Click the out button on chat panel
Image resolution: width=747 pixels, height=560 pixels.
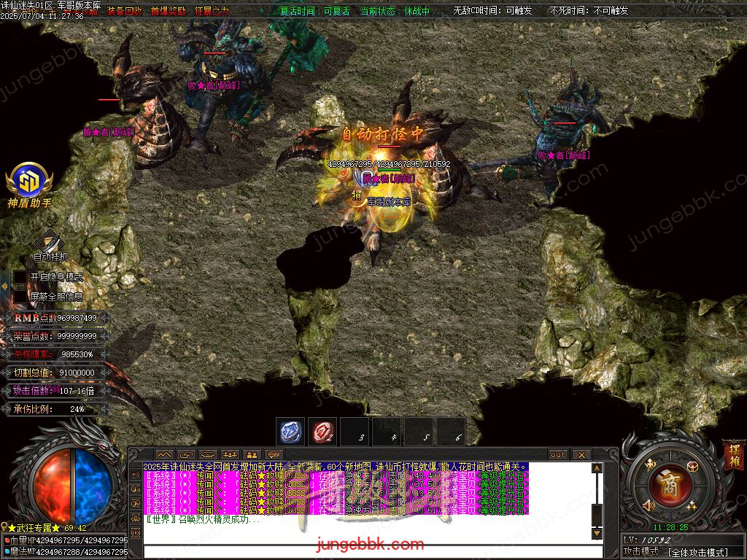tap(558, 455)
